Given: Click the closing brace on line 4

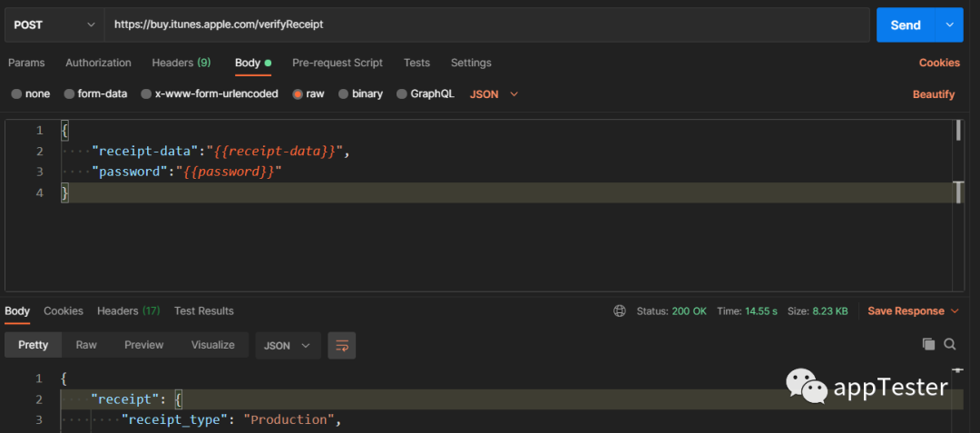Looking at the screenshot, I should 64,193.
